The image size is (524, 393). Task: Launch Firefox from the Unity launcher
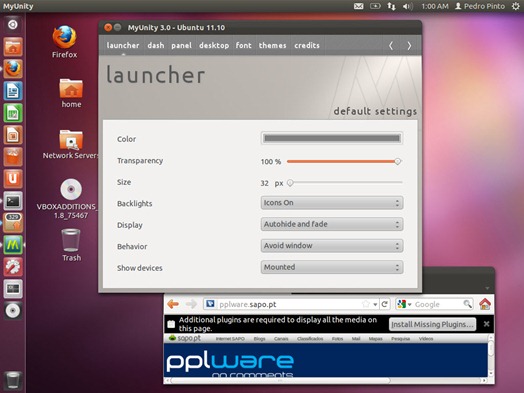pyautogui.click(x=13, y=69)
